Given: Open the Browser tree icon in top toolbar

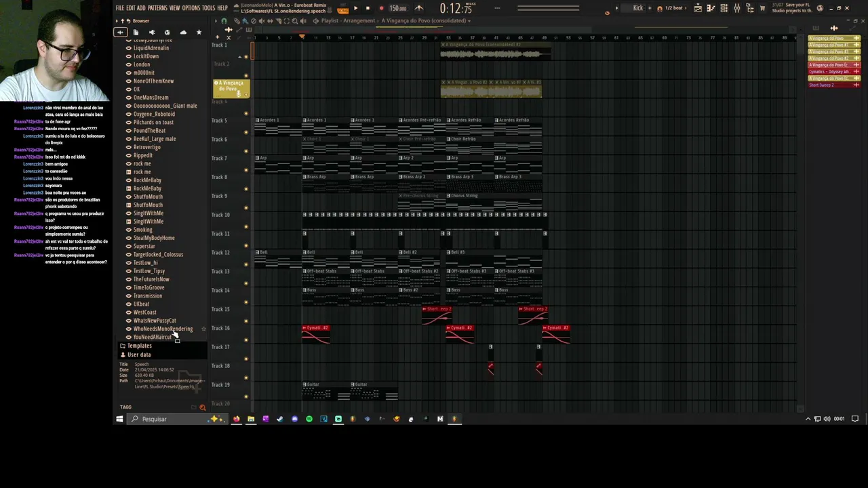Looking at the screenshot, I should 750,8.
